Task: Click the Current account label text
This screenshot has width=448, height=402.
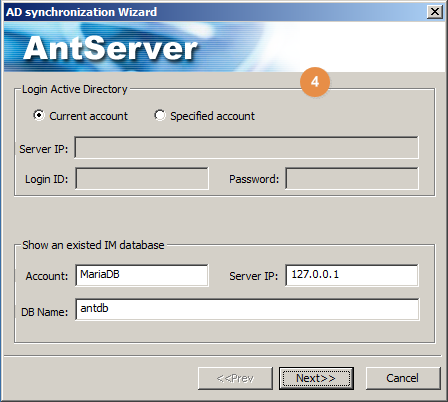Action: tap(88, 116)
